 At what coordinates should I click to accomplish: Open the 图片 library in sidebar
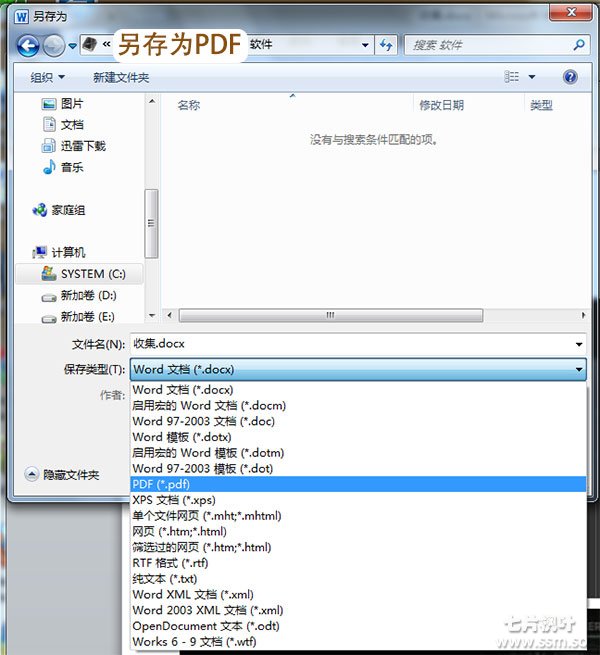click(71, 103)
